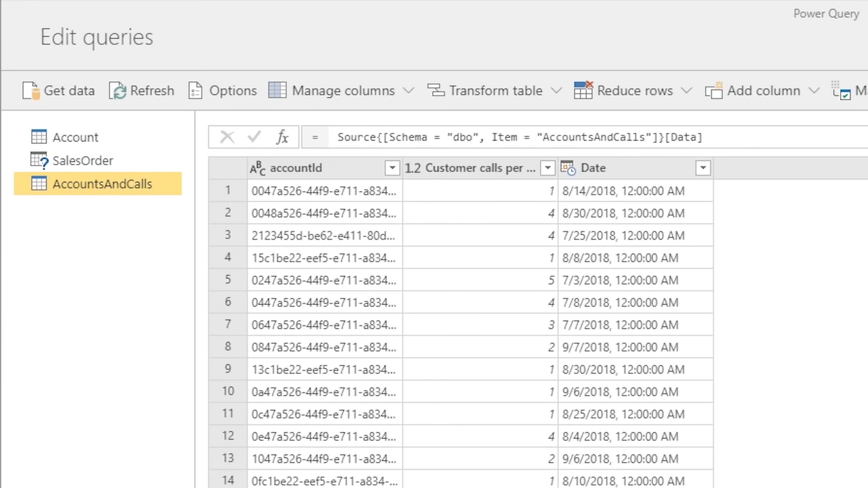868x488 pixels.
Task: Select the AccountsAndCalls query
Action: coord(102,184)
